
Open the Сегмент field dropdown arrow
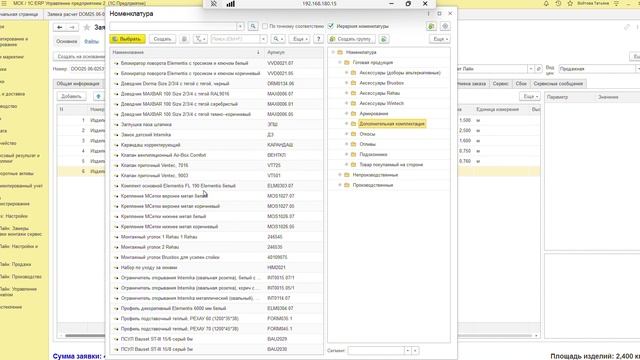click(407, 351)
